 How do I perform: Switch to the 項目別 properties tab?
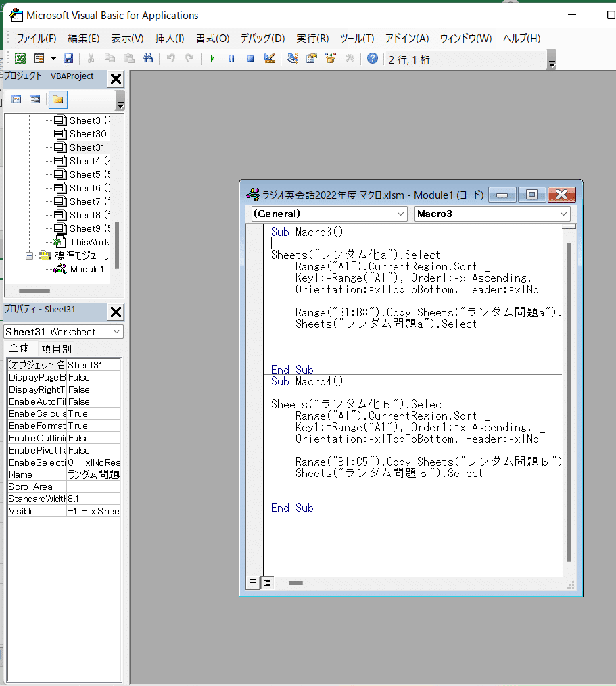coord(56,349)
